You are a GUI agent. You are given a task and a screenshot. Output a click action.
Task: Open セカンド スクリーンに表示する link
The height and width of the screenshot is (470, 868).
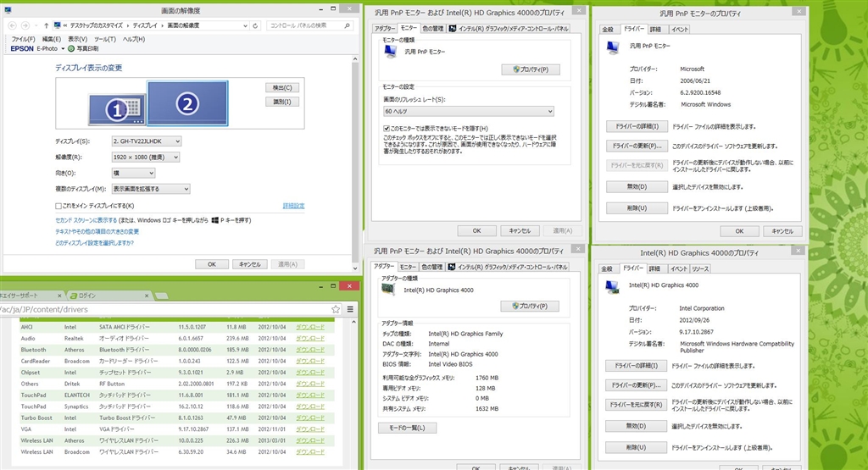point(86,220)
